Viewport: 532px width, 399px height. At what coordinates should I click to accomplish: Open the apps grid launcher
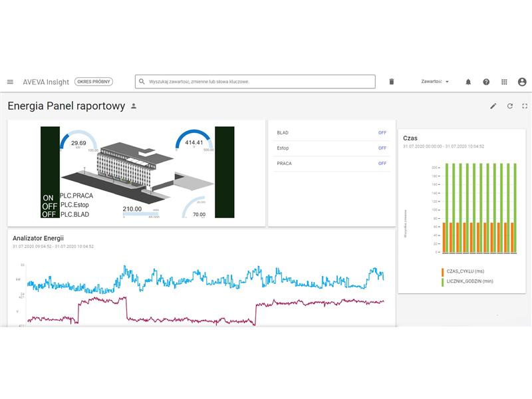pos(504,82)
